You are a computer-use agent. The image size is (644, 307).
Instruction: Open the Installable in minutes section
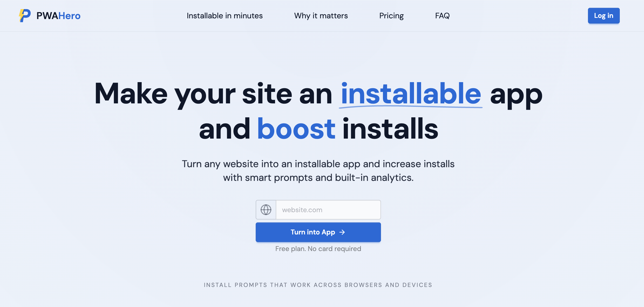pos(225,16)
